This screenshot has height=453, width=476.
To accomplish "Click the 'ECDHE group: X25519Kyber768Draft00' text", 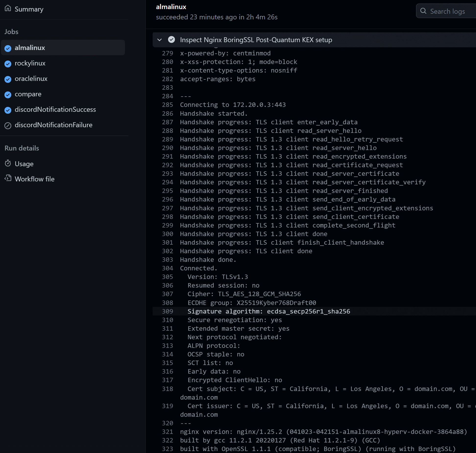I will coord(252,303).
